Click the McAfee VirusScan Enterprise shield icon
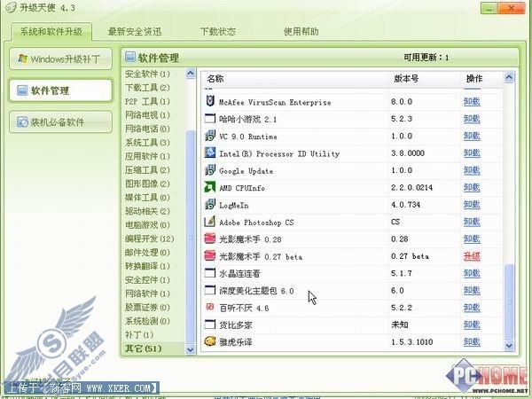532x399 pixels. [x=210, y=101]
